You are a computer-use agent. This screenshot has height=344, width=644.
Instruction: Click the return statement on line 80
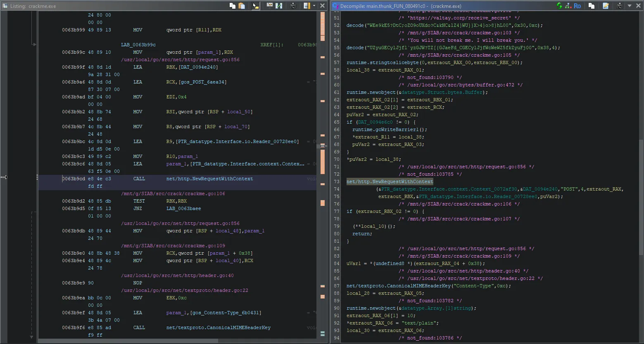pyautogui.click(x=362, y=234)
